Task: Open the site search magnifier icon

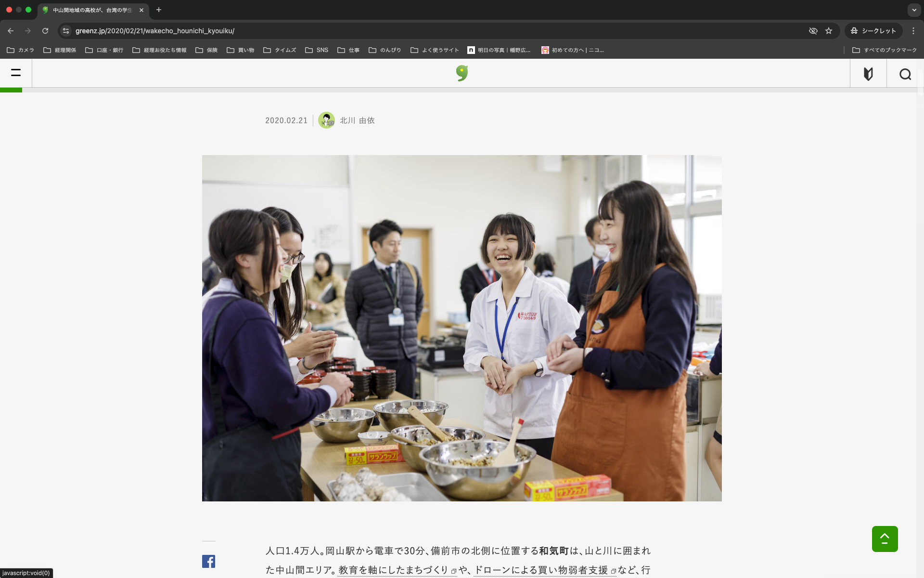Action: point(905,74)
